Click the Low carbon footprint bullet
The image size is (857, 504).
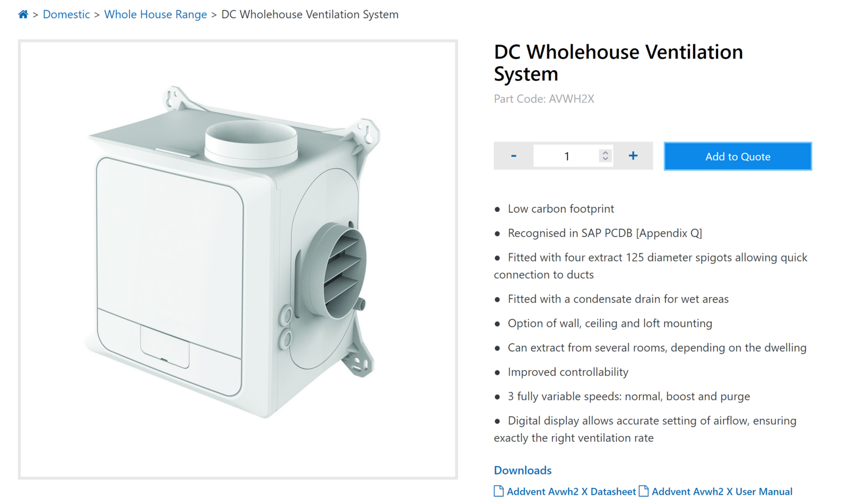point(561,209)
